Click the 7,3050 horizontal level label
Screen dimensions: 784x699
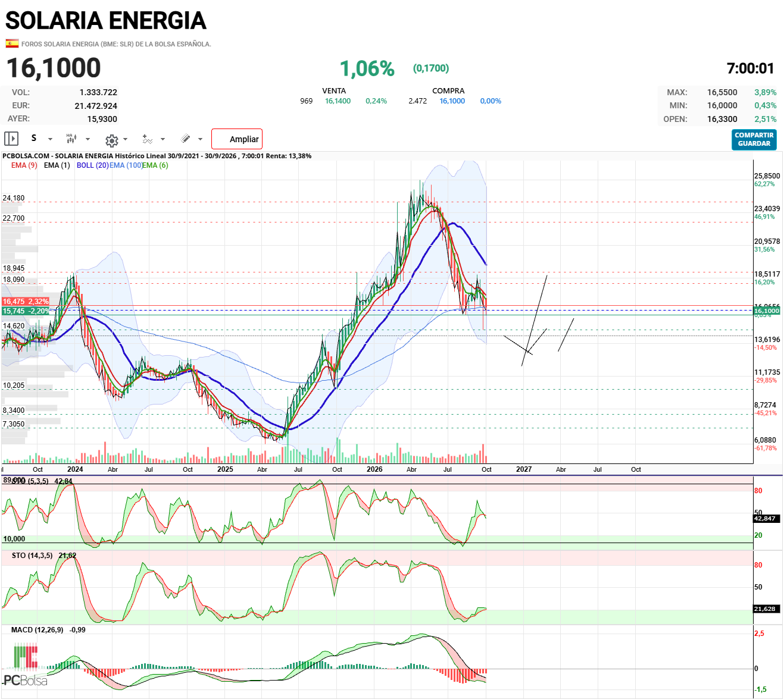(x=14, y=424)
